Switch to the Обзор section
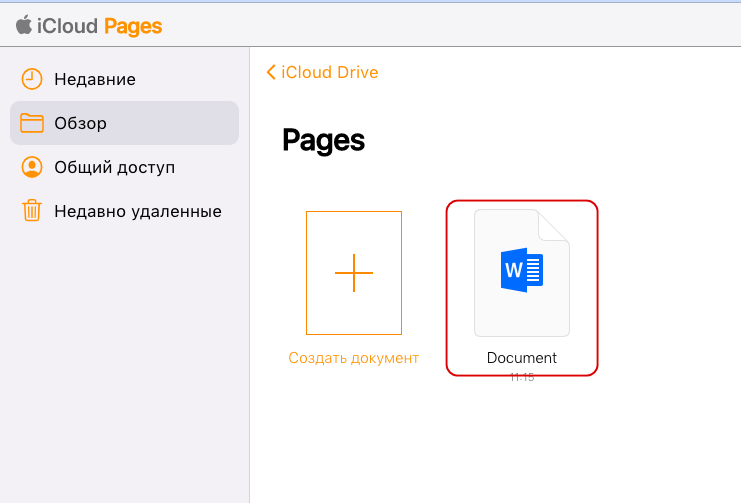 (x=124, y=123)
